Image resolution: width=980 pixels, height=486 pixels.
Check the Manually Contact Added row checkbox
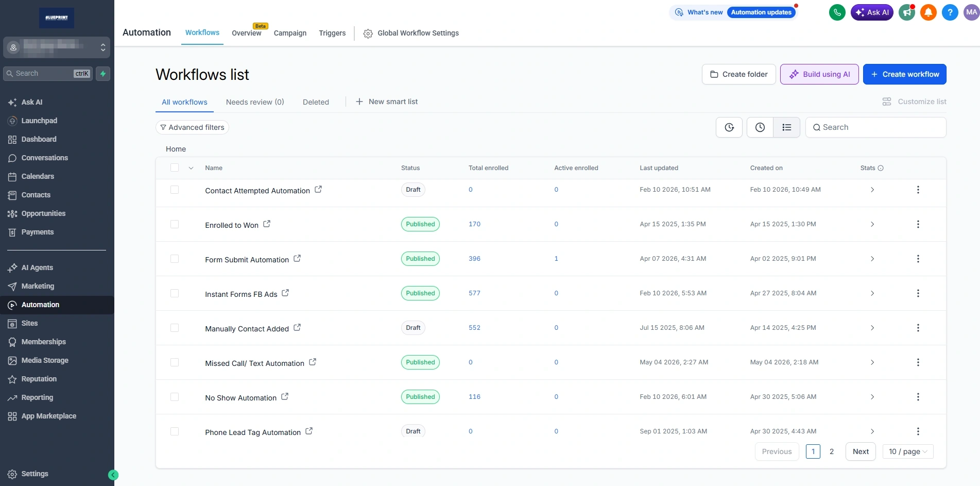[x=175, y=328]
